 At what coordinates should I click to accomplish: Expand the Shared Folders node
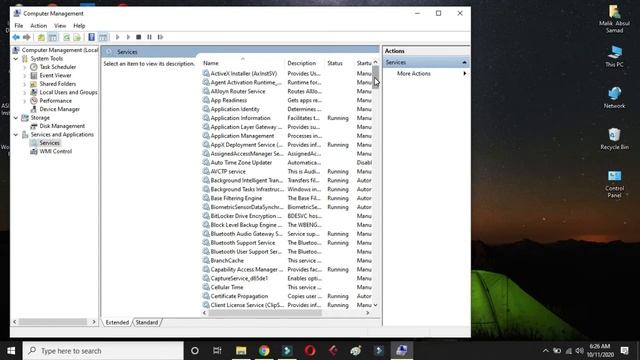(x=25, y=84)
